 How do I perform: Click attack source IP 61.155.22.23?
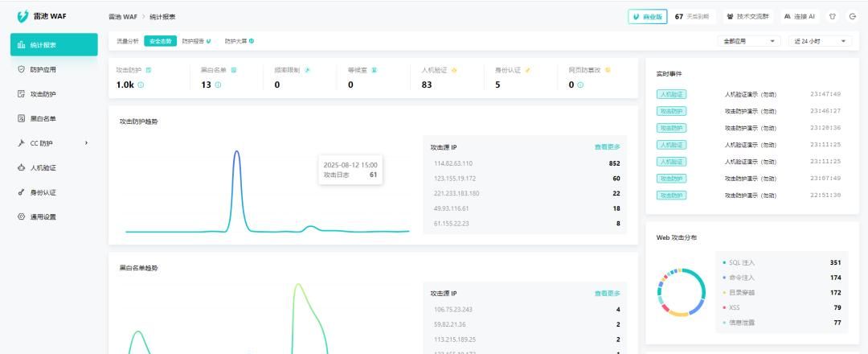point(452,223)
